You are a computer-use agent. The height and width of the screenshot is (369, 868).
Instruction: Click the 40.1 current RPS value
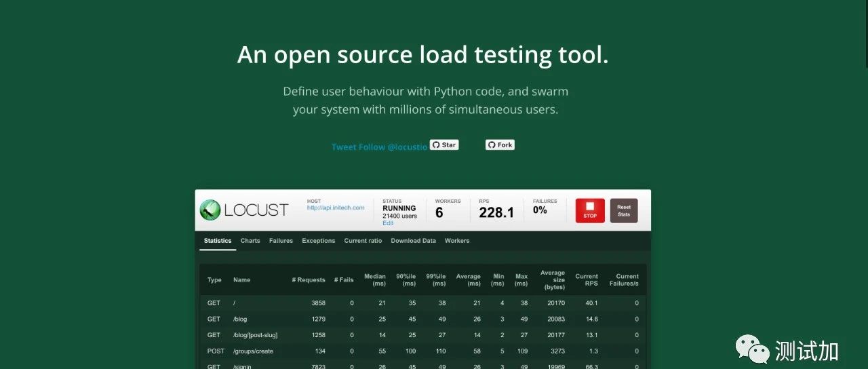[x=591, y=303]
